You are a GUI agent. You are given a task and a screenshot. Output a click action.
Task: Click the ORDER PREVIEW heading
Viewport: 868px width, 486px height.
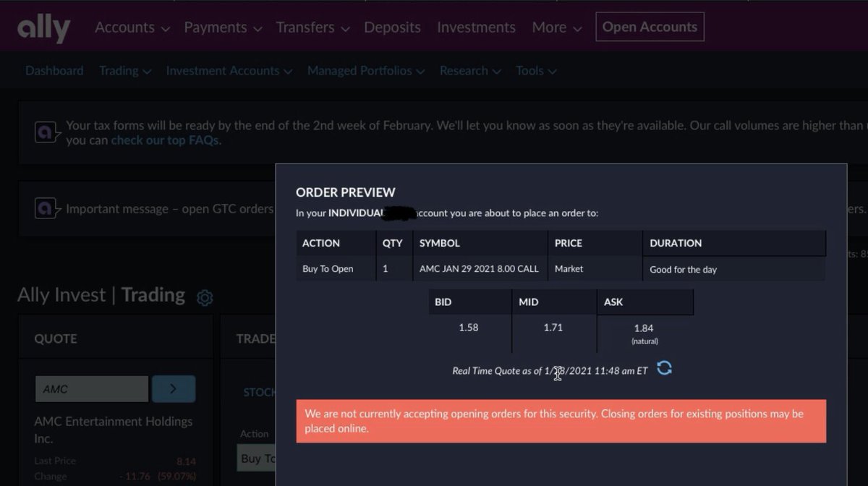[x=346, y=192]
